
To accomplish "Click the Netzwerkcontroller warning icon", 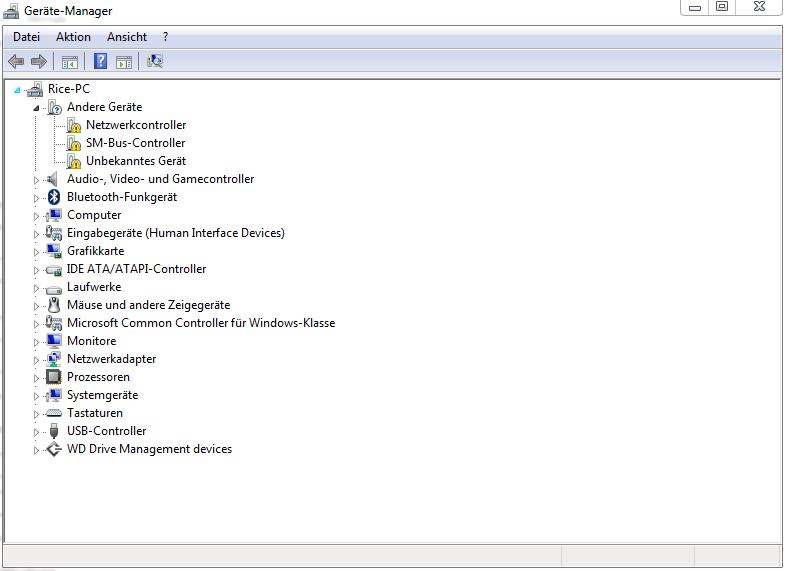I will point(74,125).
